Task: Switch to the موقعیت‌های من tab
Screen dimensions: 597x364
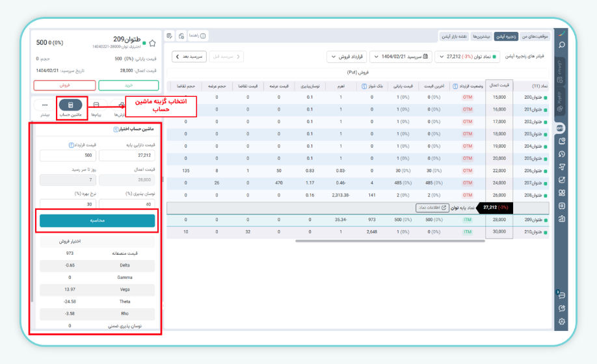Action: click(534, 36)
